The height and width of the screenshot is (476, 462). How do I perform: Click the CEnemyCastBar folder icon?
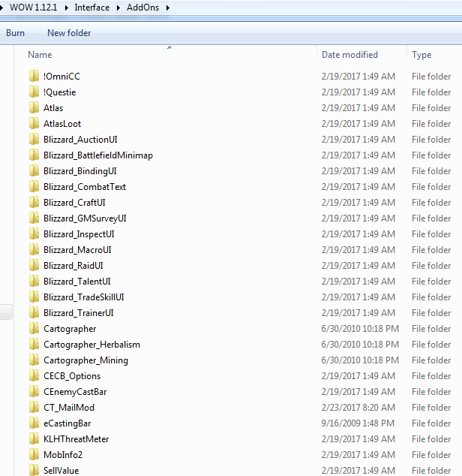coord(34,392)
